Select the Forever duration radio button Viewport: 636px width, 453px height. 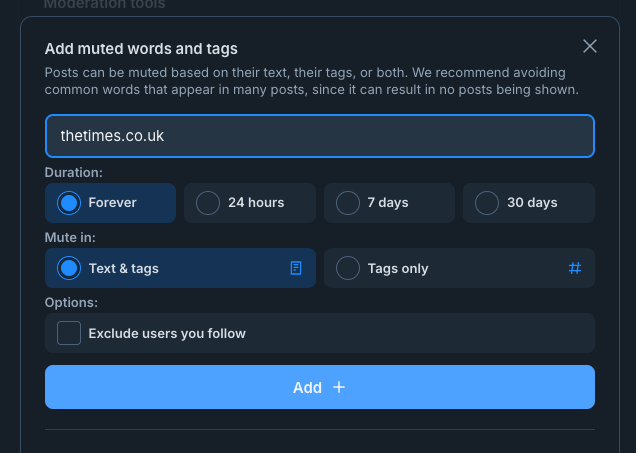coord(69,203)
